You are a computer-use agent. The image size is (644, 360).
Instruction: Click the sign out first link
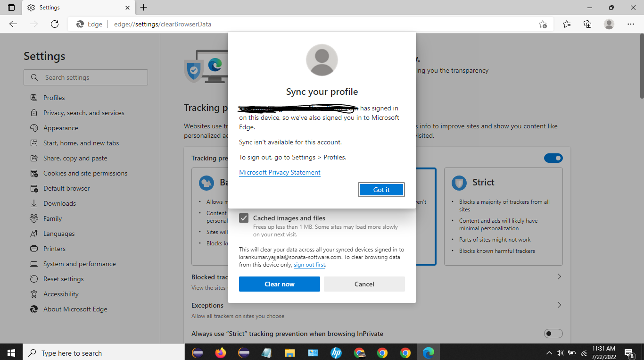coord(309,265)
